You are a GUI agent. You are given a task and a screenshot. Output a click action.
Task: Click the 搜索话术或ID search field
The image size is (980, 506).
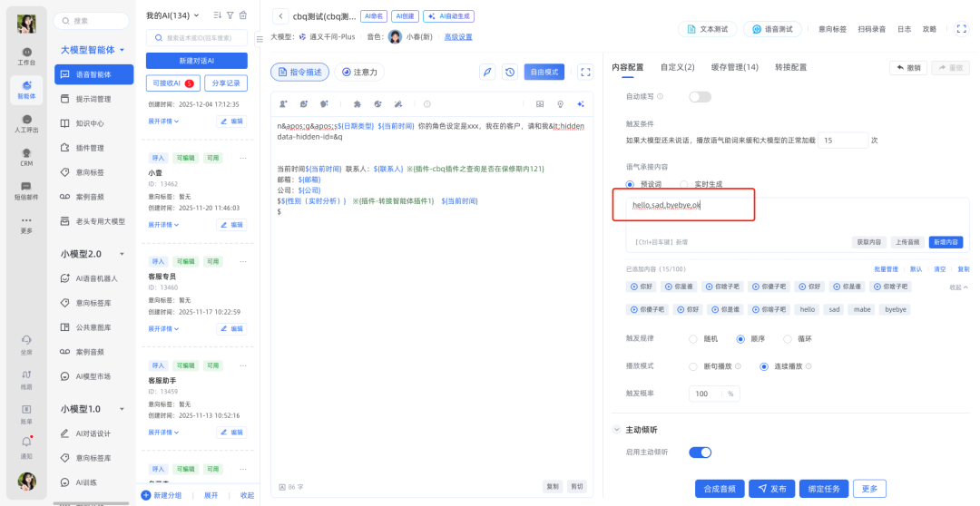(x=201, y=38)
